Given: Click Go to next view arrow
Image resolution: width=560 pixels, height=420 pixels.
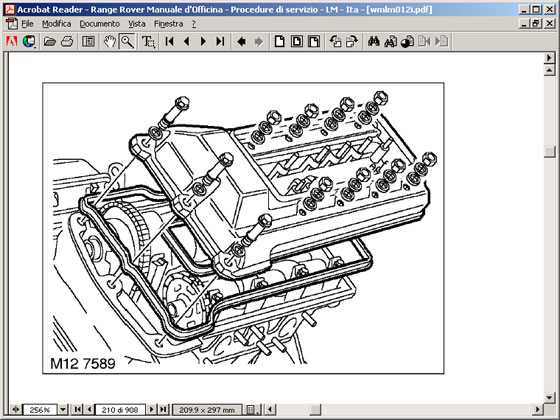Looking at the screenshot, I should click(x=259, y=41).
